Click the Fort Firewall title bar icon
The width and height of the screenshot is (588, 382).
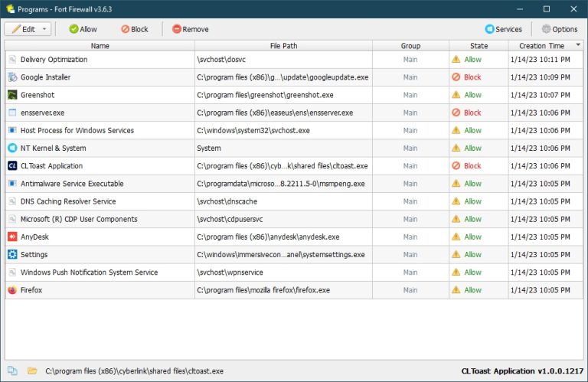coord(11,8)
